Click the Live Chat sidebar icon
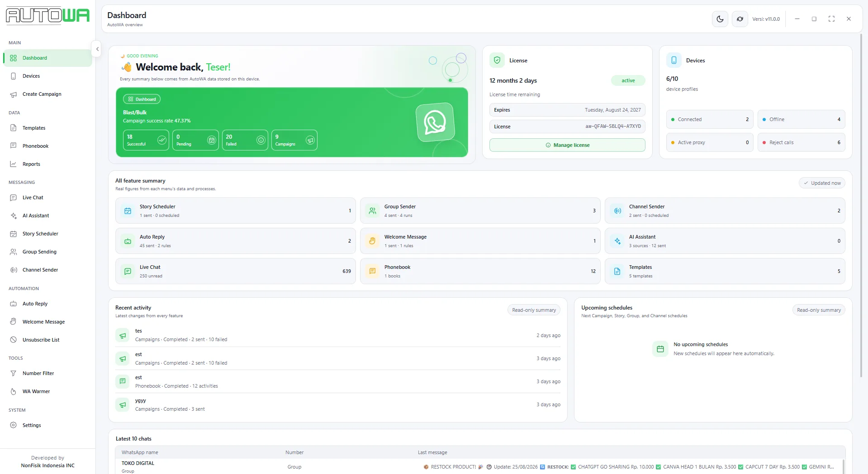Viewport: 868px width, 474px height. coord(14,197)
